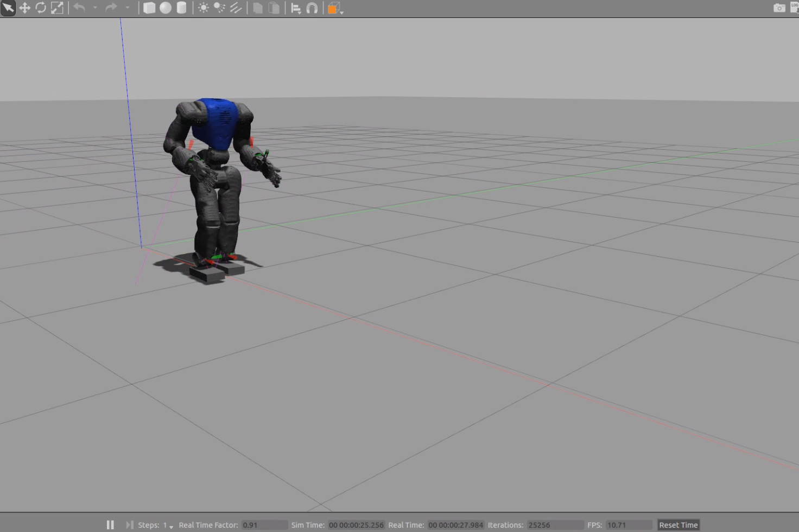
Task: Add a directional light
Action: coord(236,8)
